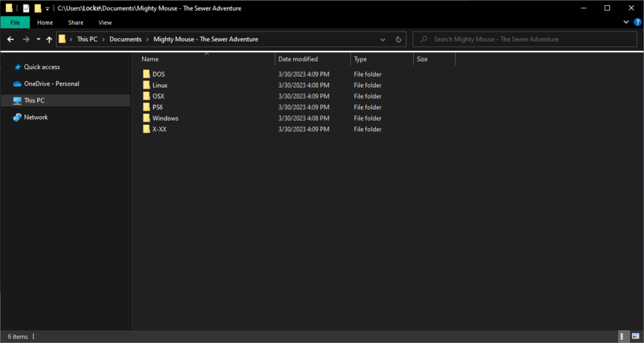The image size is (644, 343).
Task: Switch to details view in status bar
Action: [624, 337]
